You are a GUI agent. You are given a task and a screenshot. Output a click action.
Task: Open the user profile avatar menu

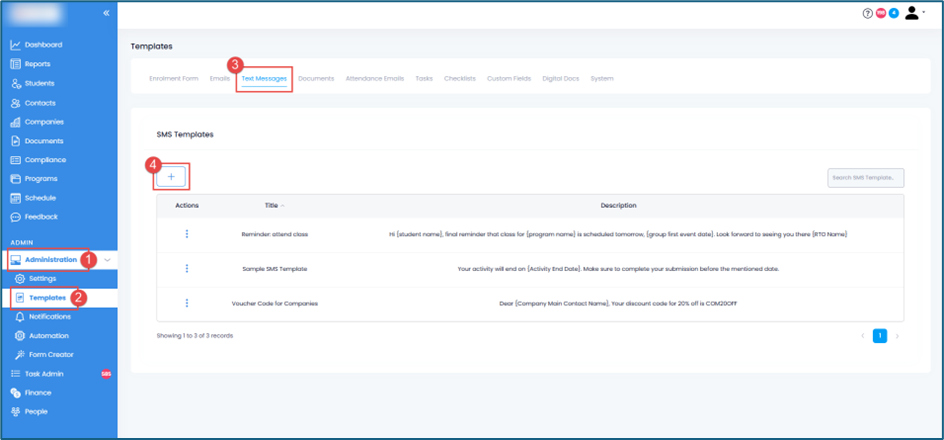point(913,13)
